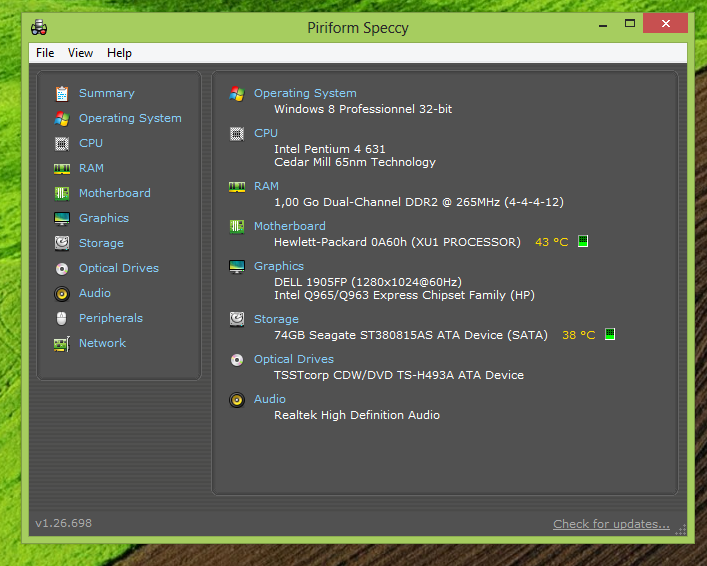Open the View menu
This screenshot has width=707, height=566.
point(80,53)
